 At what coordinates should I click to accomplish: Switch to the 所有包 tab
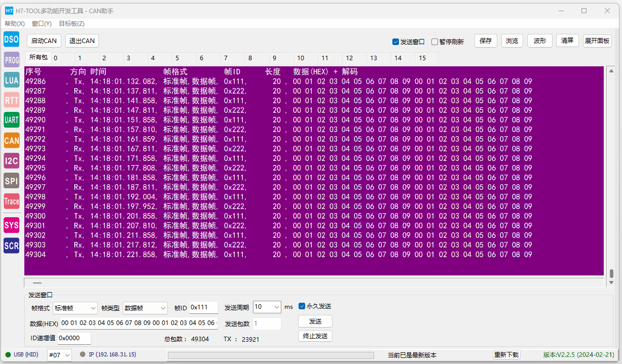[x=38, y=57]
